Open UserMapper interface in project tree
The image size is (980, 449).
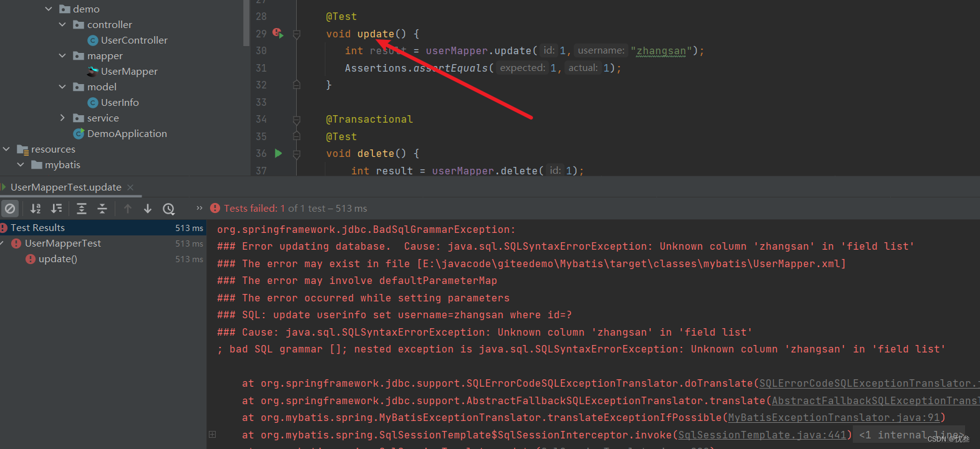129,71
